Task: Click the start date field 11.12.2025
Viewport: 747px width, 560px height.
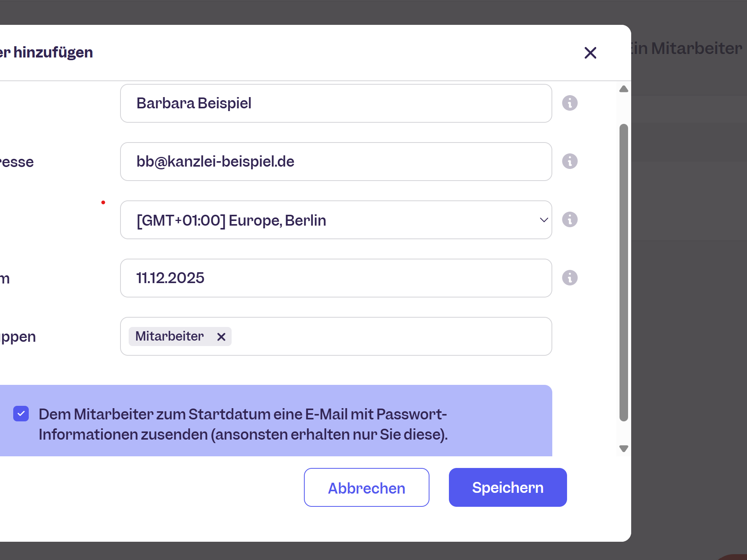Action: 336,278
